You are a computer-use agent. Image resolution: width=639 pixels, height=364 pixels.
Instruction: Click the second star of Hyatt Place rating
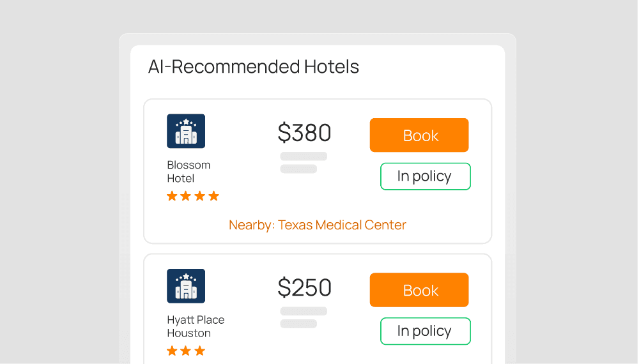click(x=186, y=351)
